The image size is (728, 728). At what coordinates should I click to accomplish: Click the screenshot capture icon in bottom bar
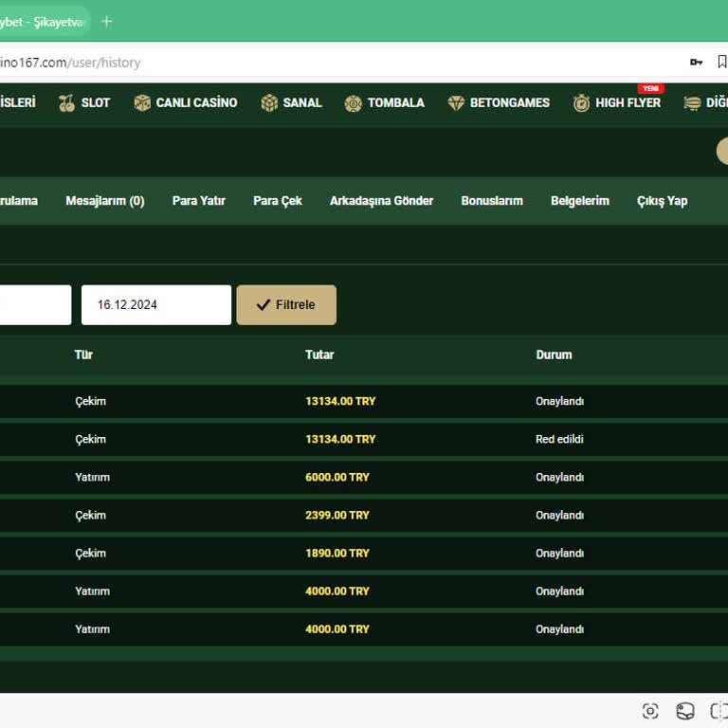650,711
